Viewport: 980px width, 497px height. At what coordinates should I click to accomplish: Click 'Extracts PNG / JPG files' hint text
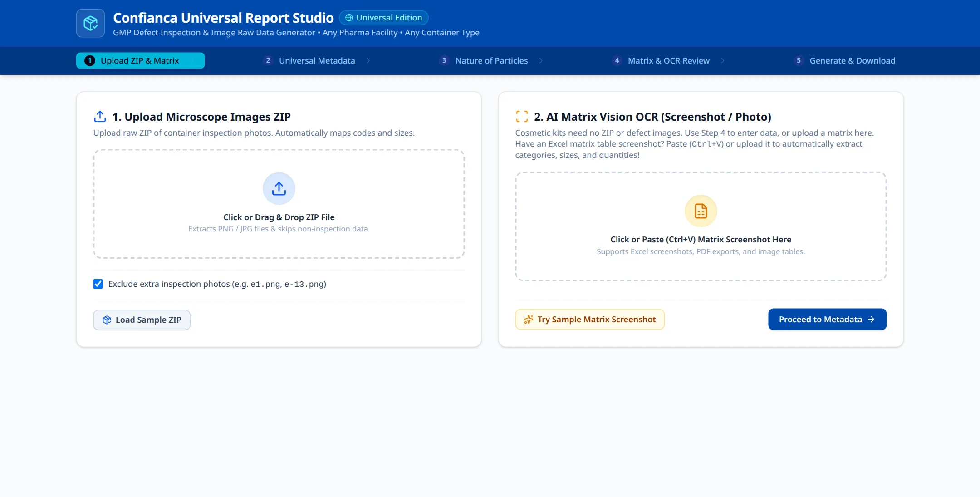tap(279, 229)
